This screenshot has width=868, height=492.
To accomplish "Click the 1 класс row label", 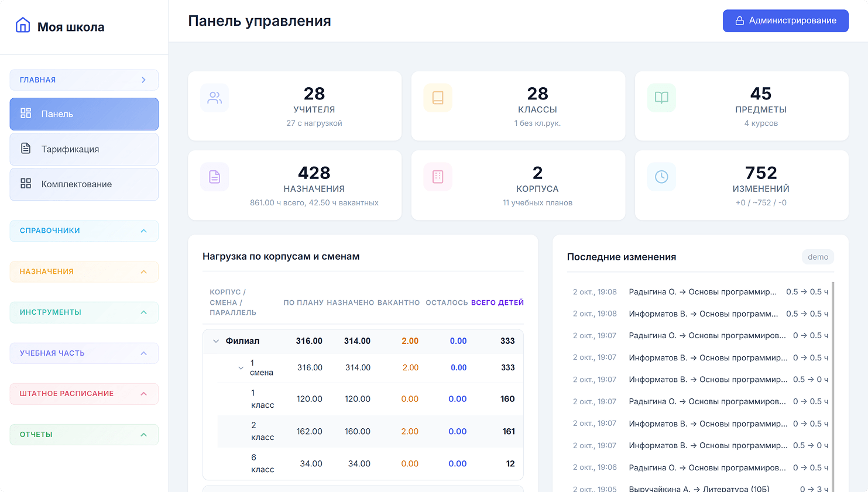I will [262, 399].
